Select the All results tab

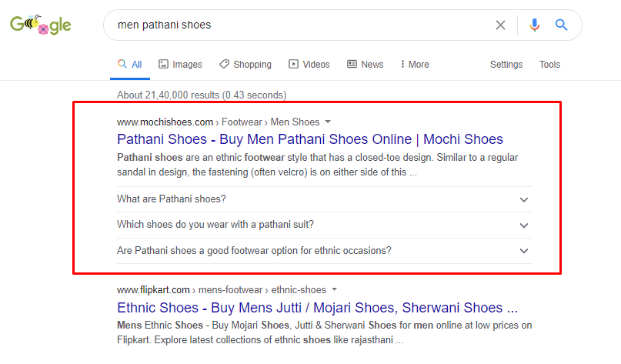pos(130,64)
